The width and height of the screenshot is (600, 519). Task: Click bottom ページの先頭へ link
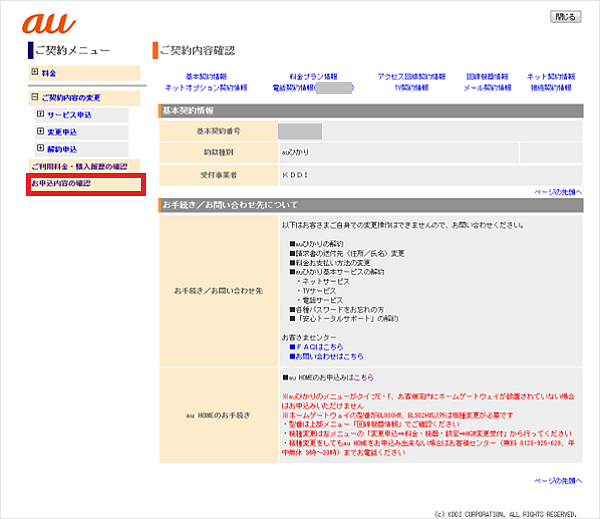pos(557,481)
